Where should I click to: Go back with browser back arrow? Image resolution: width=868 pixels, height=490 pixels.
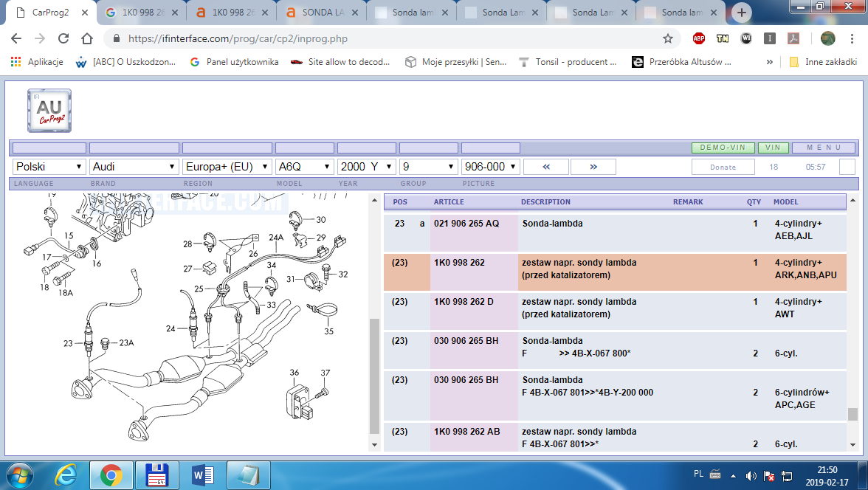[16, 38]
